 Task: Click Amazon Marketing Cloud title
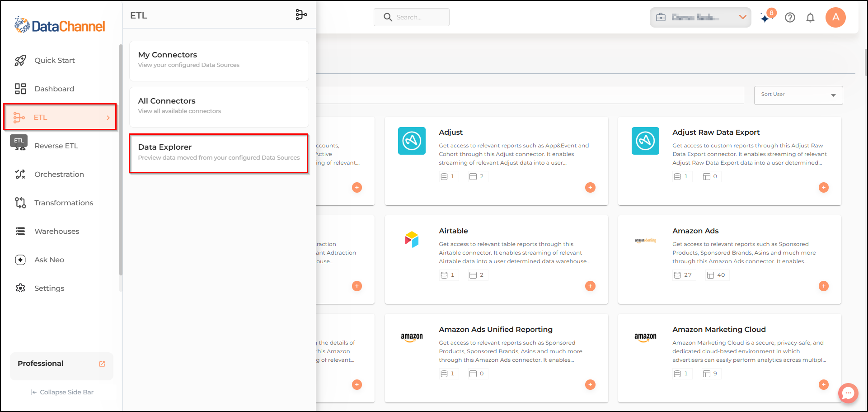(x=719, y=329)
